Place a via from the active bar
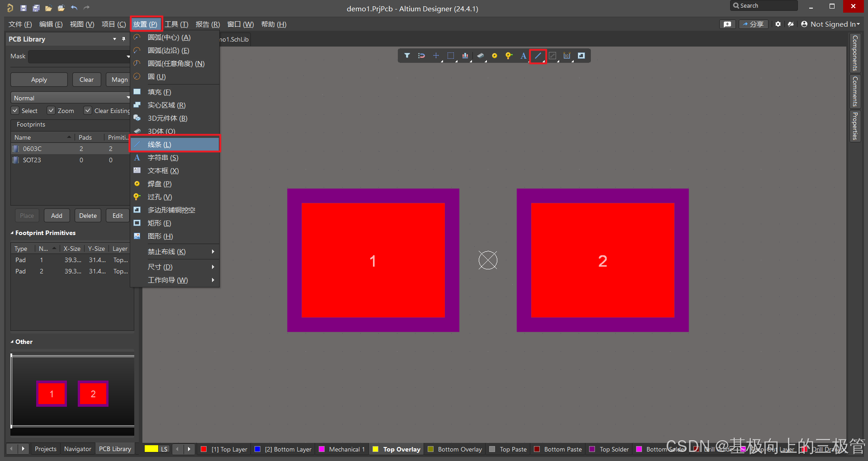 click(509, 56)
